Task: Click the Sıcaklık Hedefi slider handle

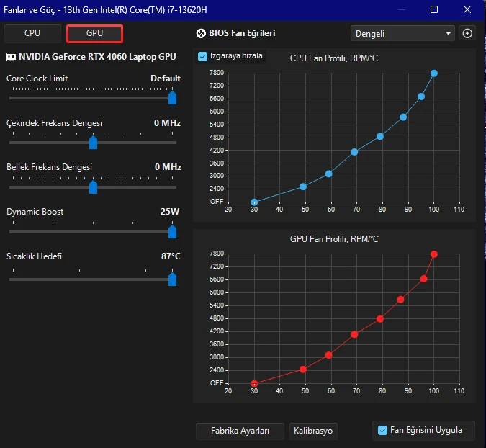Action: pos(172,279)
